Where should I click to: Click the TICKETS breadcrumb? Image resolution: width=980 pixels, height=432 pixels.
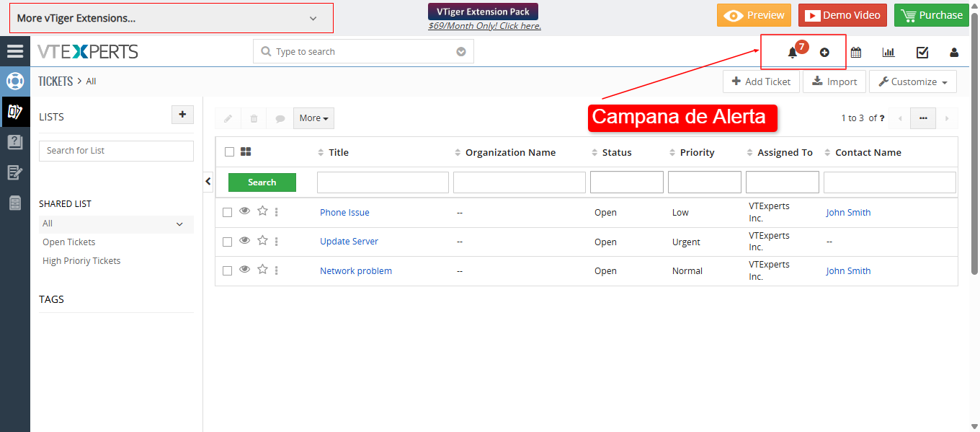click(55, 81)
